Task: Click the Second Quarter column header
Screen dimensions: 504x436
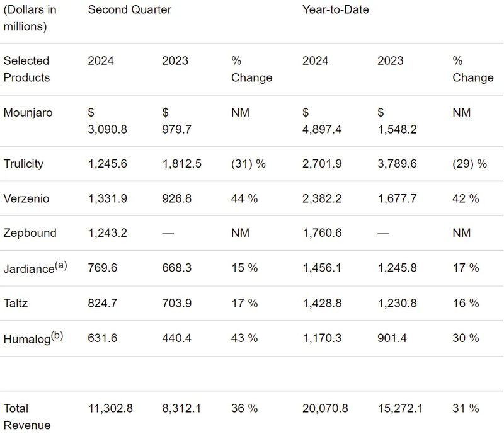Action: pos(130,9)
